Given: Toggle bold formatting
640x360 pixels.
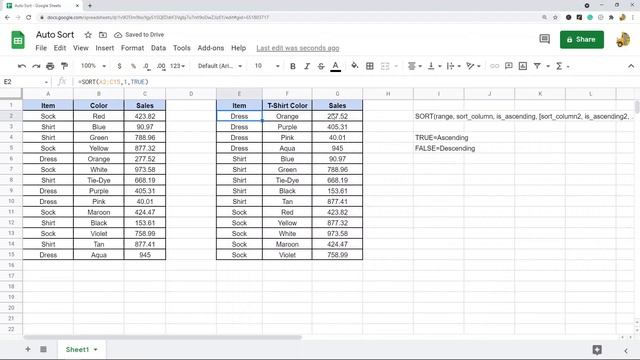Looking at the screenshot, I should pos(293,66).
